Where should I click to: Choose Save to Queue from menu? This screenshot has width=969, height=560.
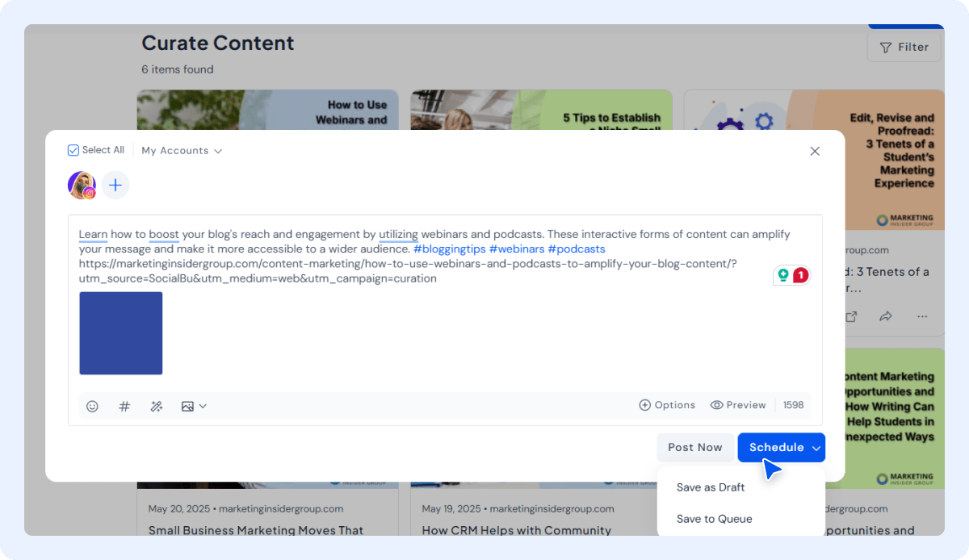(x=714, y=519)
